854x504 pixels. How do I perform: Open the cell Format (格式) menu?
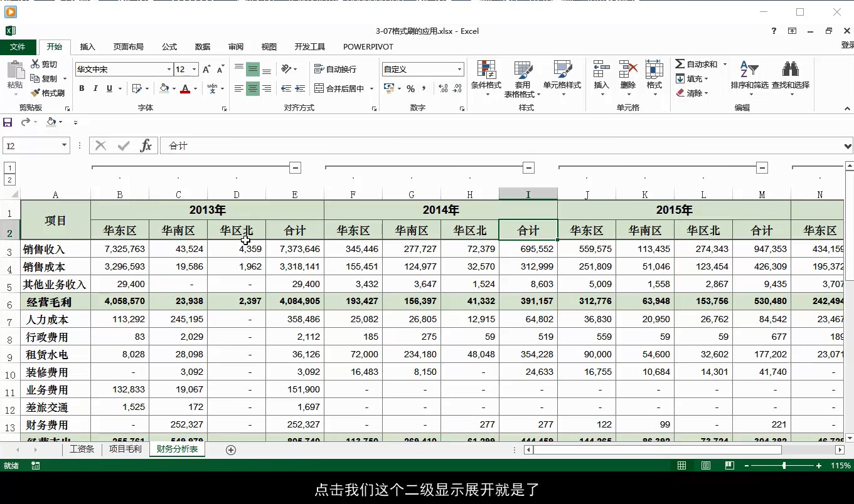654,78
